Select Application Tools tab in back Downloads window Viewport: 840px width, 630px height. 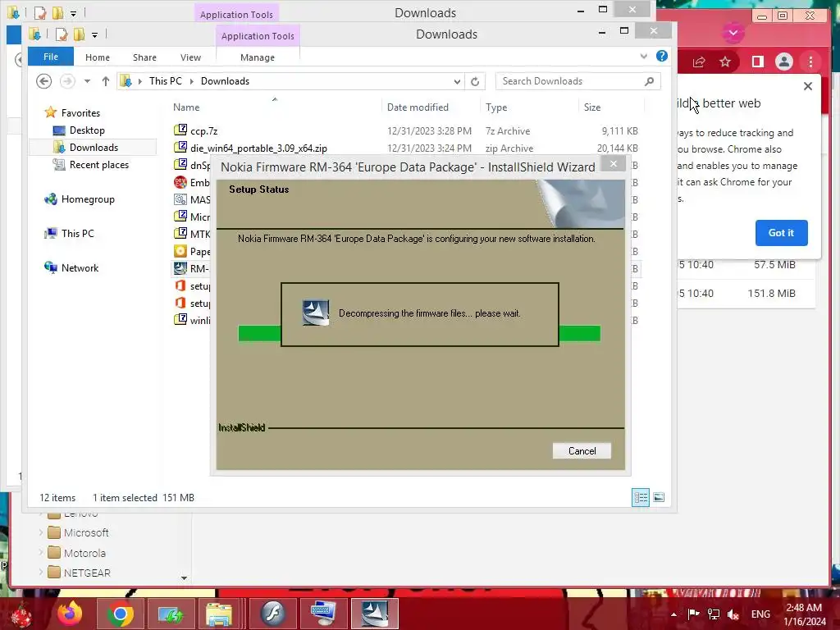coord(236,14)
